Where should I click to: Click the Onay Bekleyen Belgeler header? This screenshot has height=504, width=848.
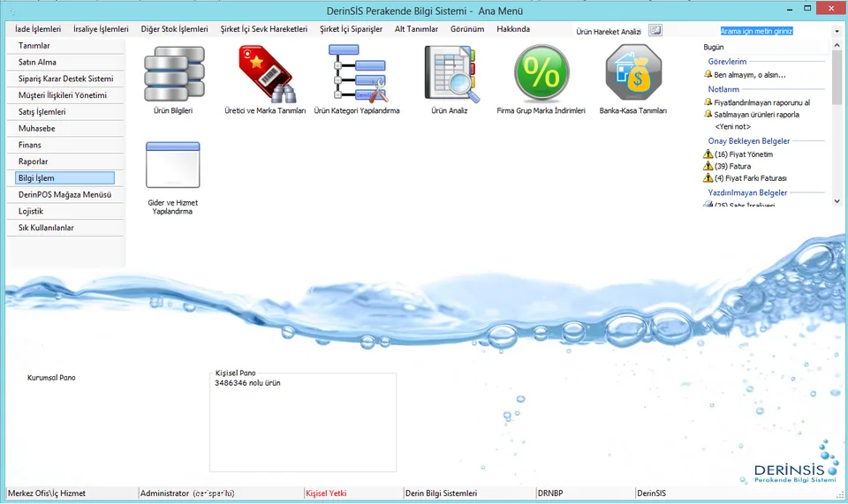pyautogui.click(x=748, y=141)
